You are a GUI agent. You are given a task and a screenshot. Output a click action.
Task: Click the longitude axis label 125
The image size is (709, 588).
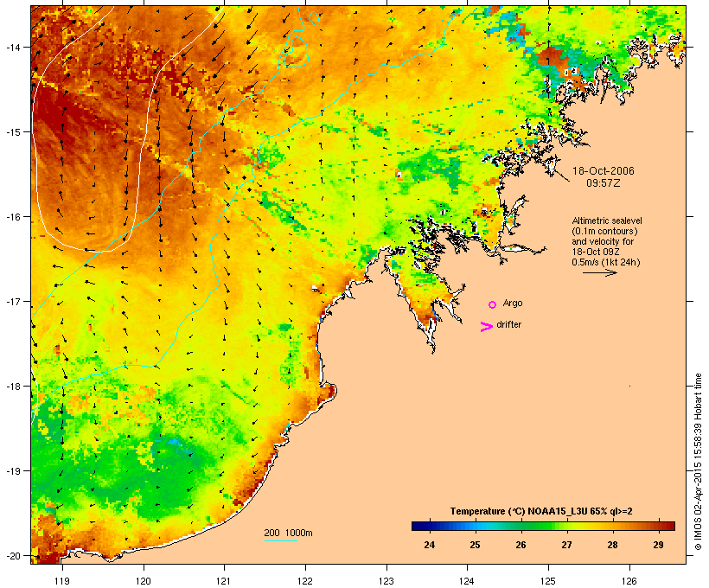[x=548, y=581]
